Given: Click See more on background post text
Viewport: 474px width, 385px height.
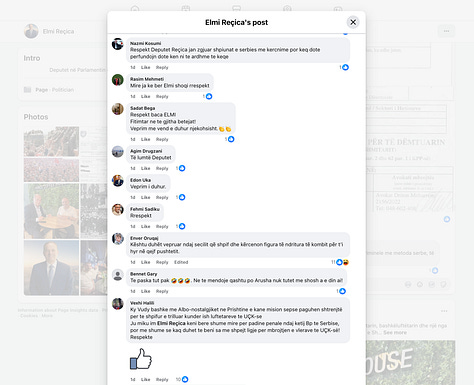Looking at the screenshot, I should [x=395, y=333].
